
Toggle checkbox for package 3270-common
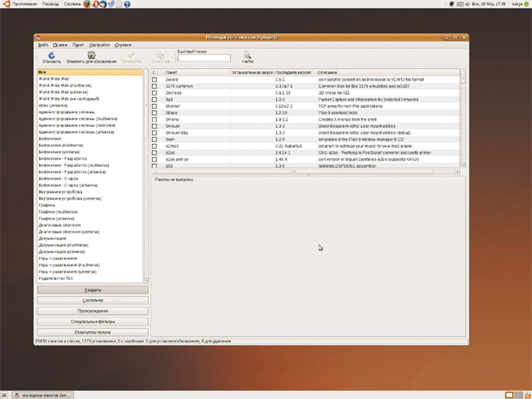155,86
